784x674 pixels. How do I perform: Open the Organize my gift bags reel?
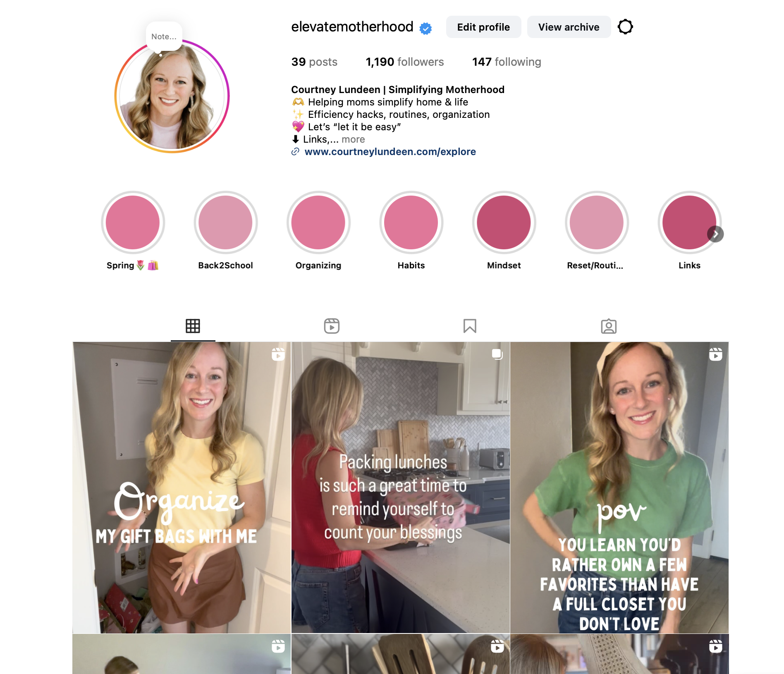click(182, 488)
